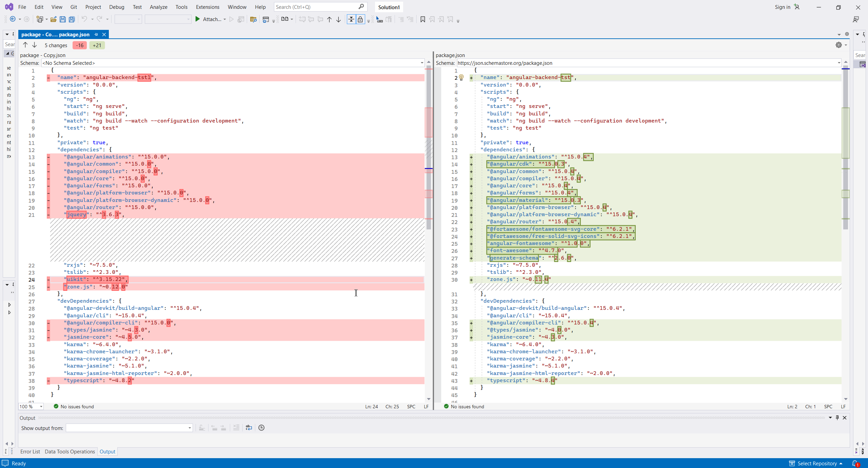Click inside the Search (Ctrl+Q) box

315,7
